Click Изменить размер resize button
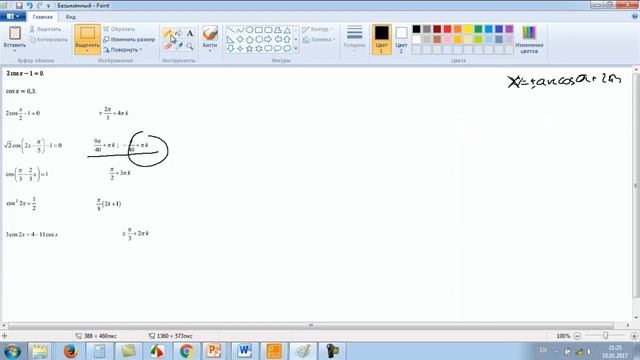The width and height of the screenshot is (640, 360). [x=129, y=40]
